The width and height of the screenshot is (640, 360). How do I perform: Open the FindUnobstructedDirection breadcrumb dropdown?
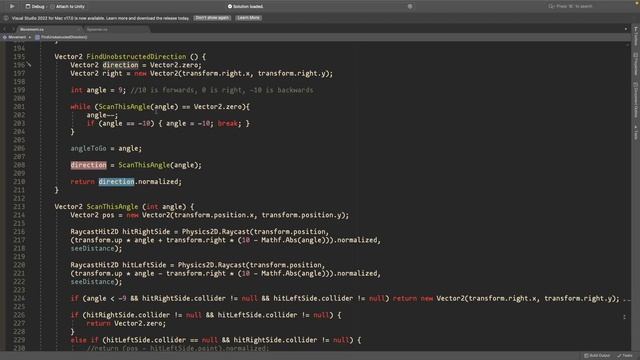click(61, 37)
